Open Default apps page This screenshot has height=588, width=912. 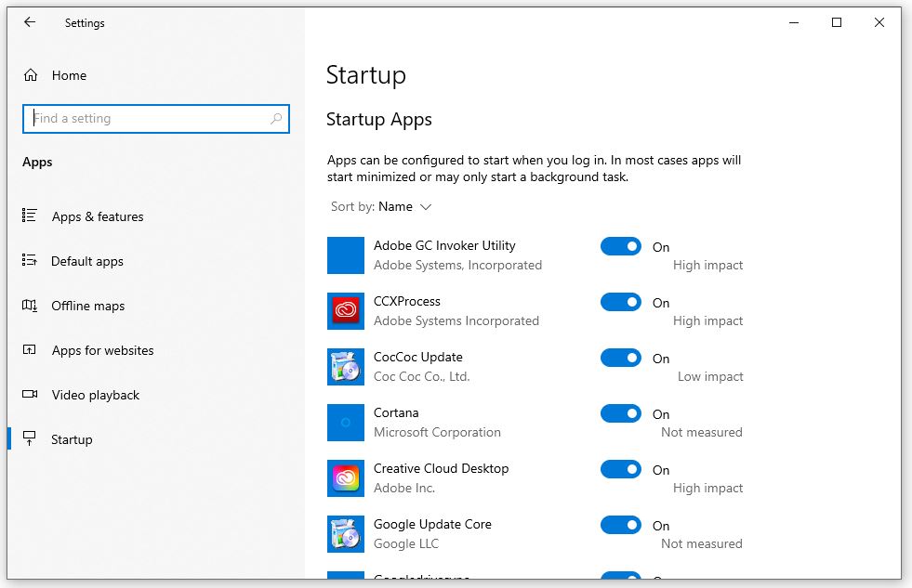[x=87, y=261]
